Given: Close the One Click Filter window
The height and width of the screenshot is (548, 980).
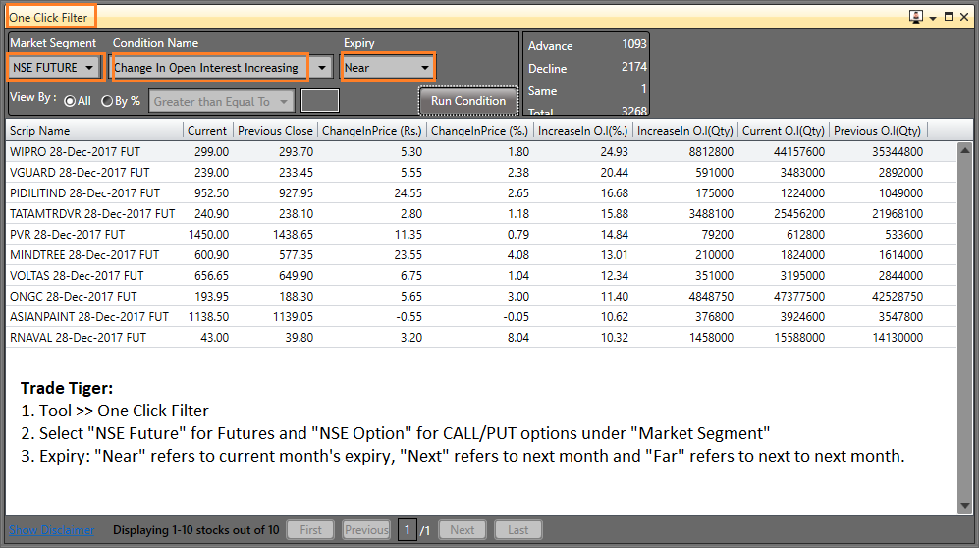Looking at the screenshot, I should point(963,17).
